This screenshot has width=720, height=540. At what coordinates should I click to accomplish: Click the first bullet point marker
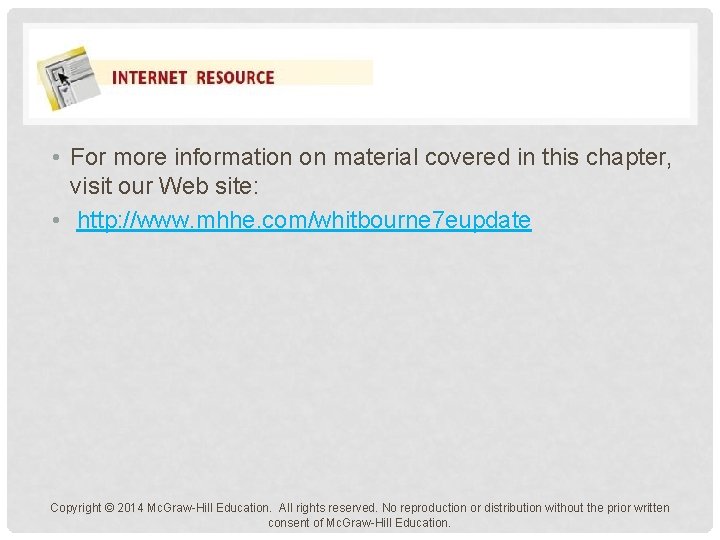(56, 158)
